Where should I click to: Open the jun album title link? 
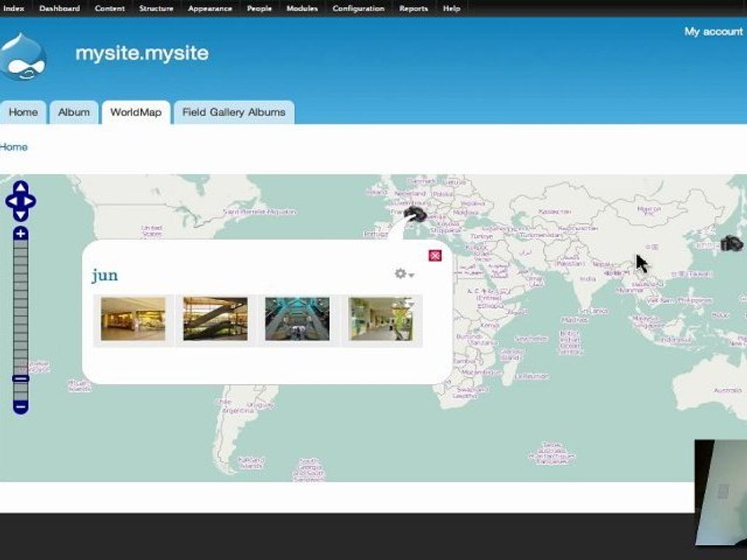(x=105, y=275)
